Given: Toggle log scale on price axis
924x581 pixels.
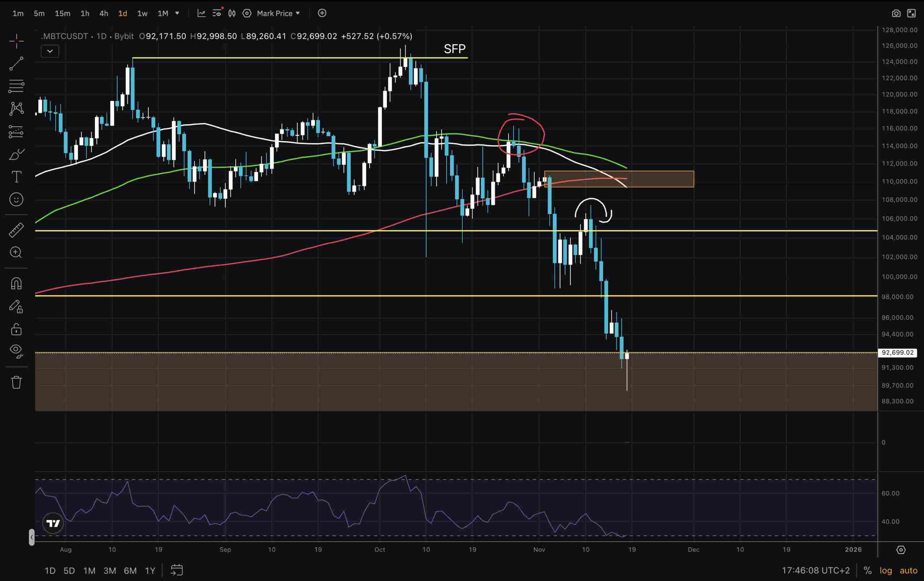Looking at the screenshot, I should (x=886, y=571).
